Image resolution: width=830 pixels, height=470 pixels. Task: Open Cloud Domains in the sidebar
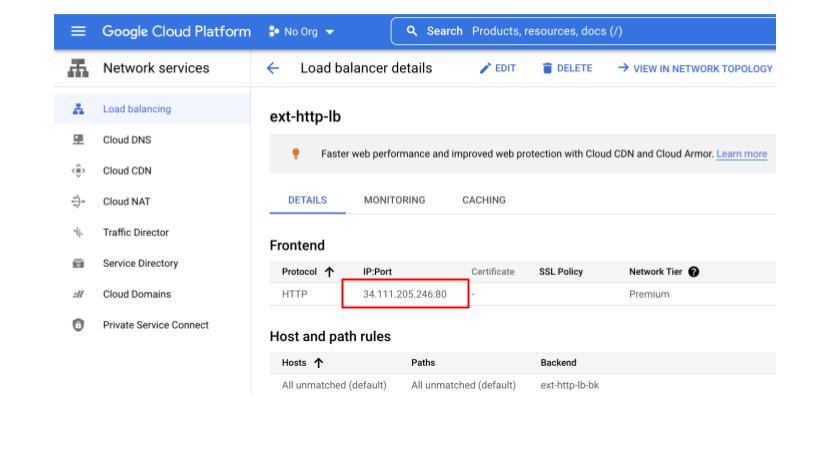tap(137, 294)
